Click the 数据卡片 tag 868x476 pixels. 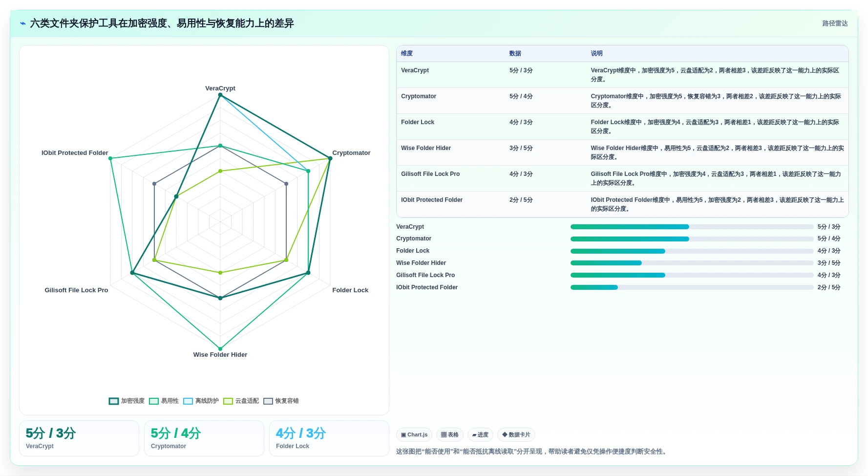(x=516, y=434)
